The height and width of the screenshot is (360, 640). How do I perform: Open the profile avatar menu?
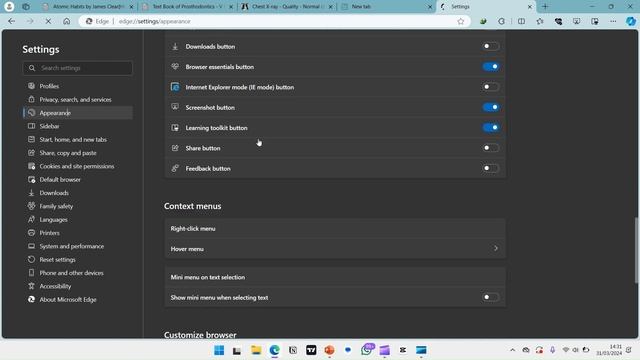click(x=9, y=7)
